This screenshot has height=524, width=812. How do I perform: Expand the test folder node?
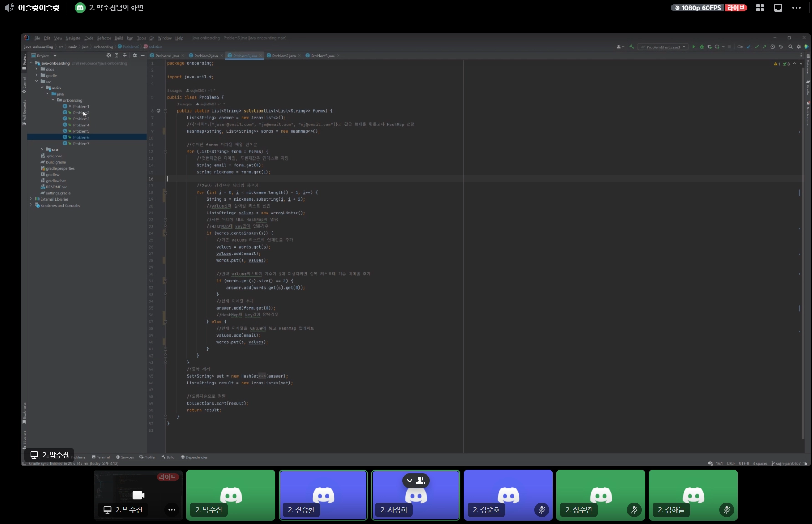click(x=42, y=150)
